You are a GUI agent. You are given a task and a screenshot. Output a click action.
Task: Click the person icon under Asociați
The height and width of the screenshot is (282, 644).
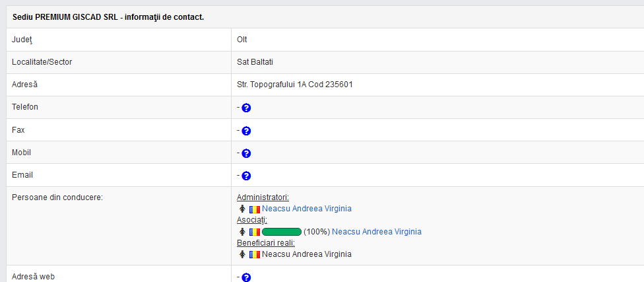click(242, 232)
